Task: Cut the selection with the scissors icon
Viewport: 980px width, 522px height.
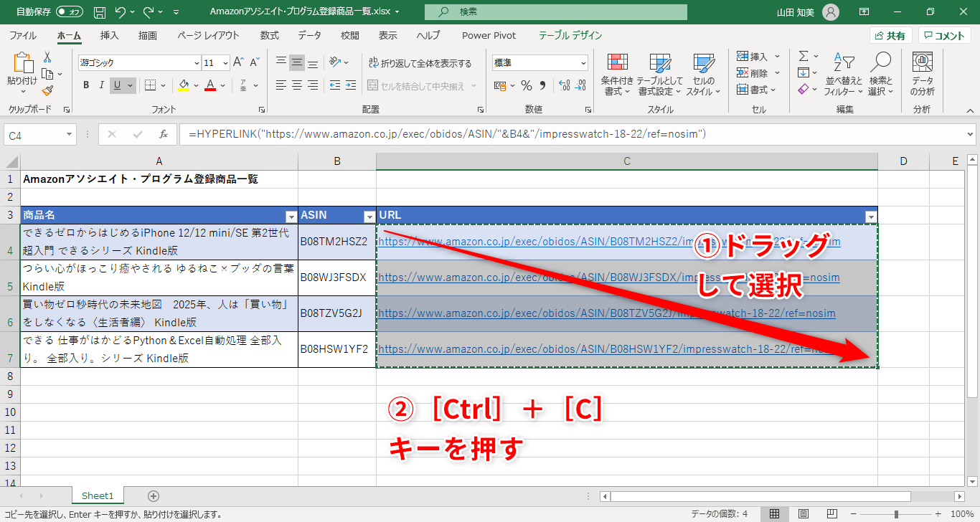Action: pyautogui.click(x=47, y=57)
